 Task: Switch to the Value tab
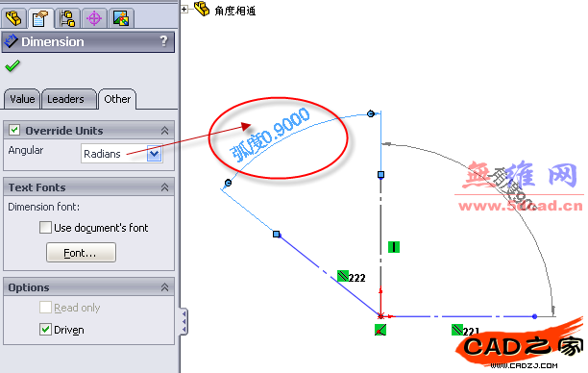coord(22,99)
